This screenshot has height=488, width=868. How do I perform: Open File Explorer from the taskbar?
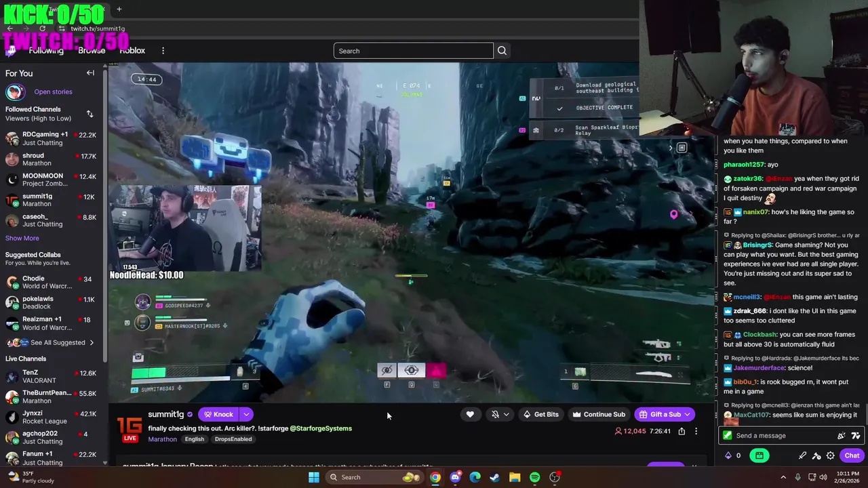tap(515, 477)
